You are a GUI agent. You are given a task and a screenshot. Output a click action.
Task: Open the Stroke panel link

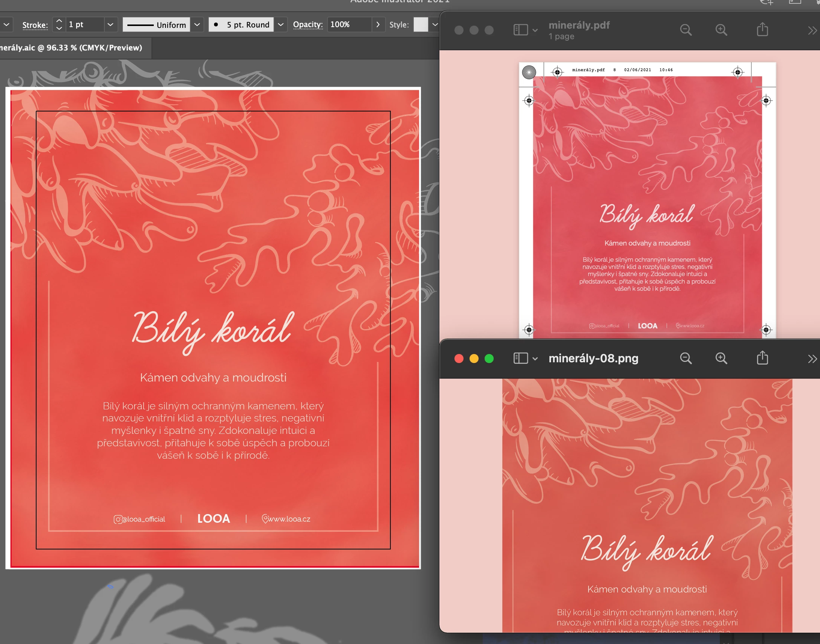[35, 25]
